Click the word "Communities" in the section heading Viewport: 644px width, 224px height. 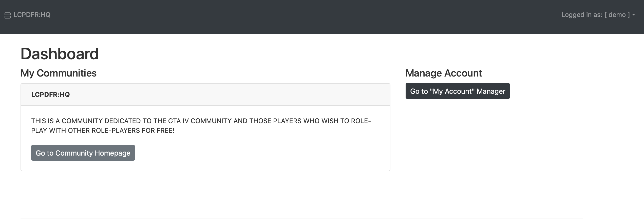pos(67,73)
